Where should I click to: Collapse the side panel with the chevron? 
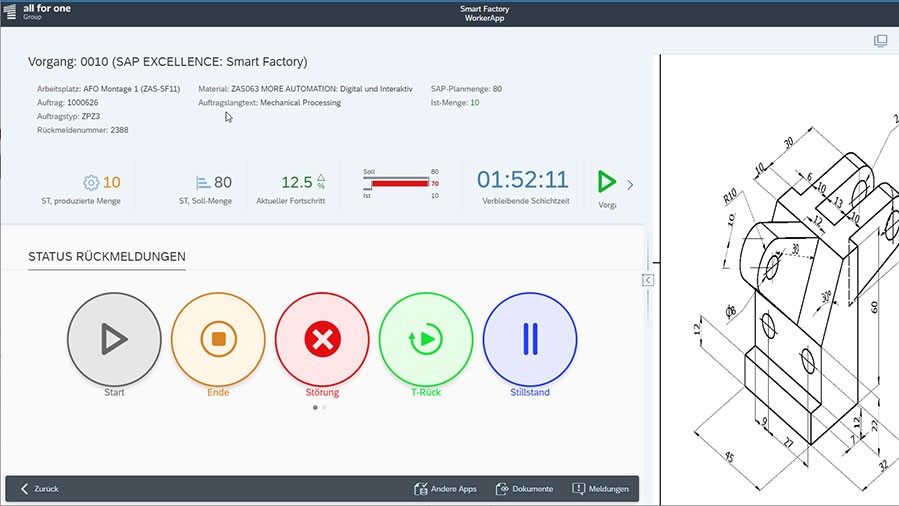coord(647,281)
